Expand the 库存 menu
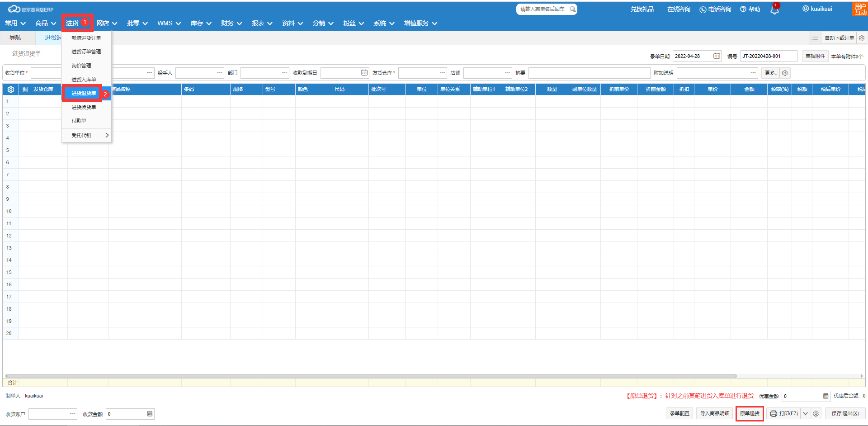The image size is (868, 426). [201, 23]
